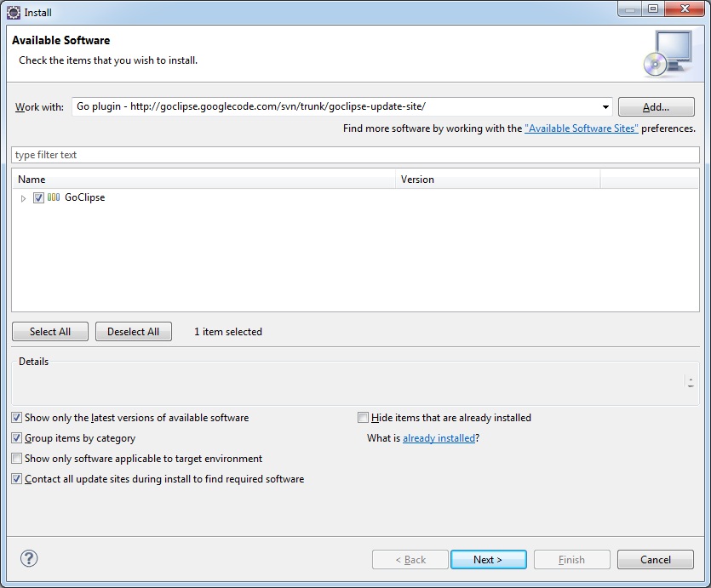The height and width of the screenshot is (588, 711).
Task: Click the GoClipse category icon
Action: (54, 197)
